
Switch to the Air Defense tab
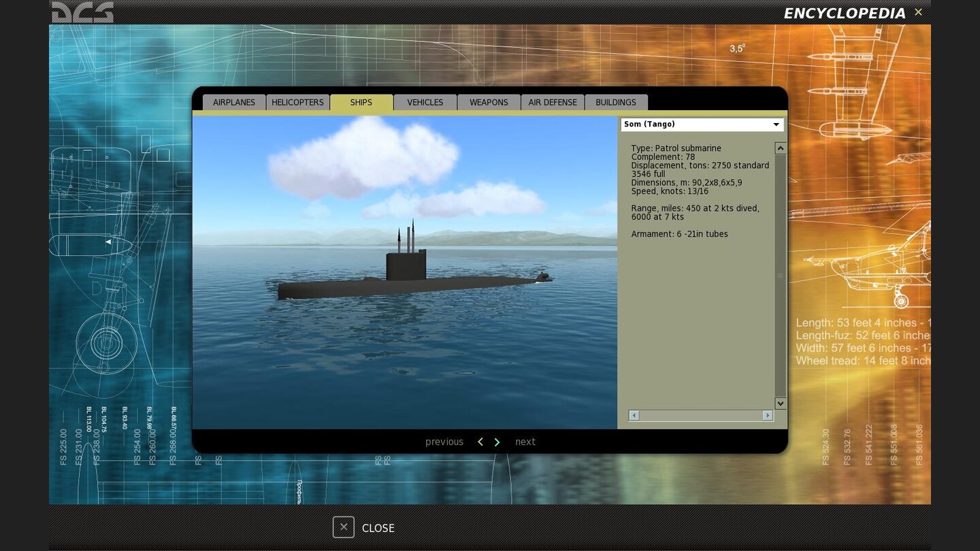(553, 102)
